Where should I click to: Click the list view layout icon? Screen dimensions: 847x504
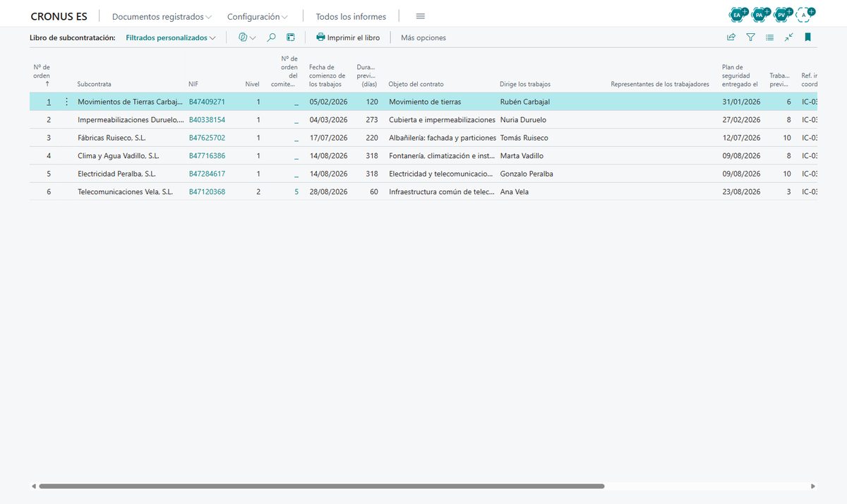(x=770, y=37)
